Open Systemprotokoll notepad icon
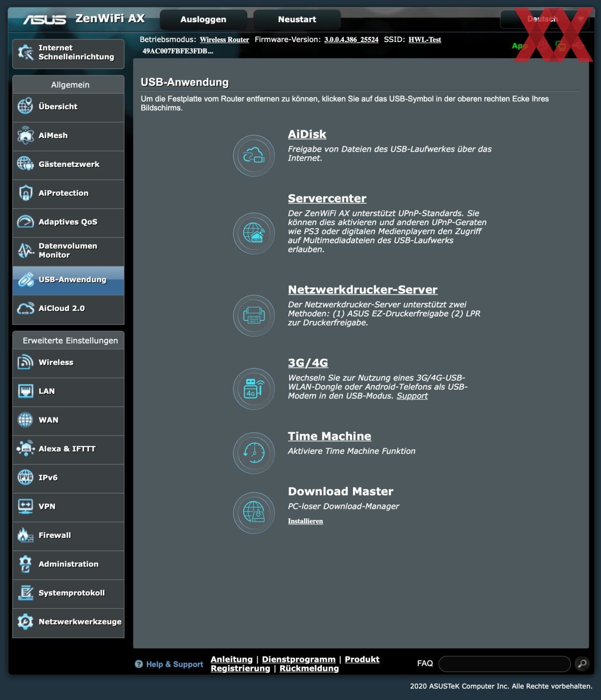 [x=25, y=593]
